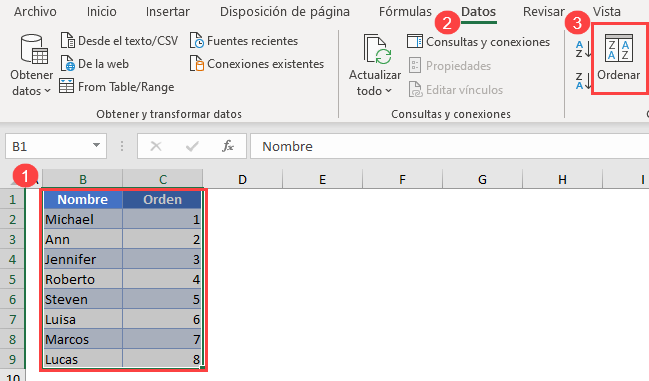Select column B header
Screen dimensions: 649x381
pos(82,180)
